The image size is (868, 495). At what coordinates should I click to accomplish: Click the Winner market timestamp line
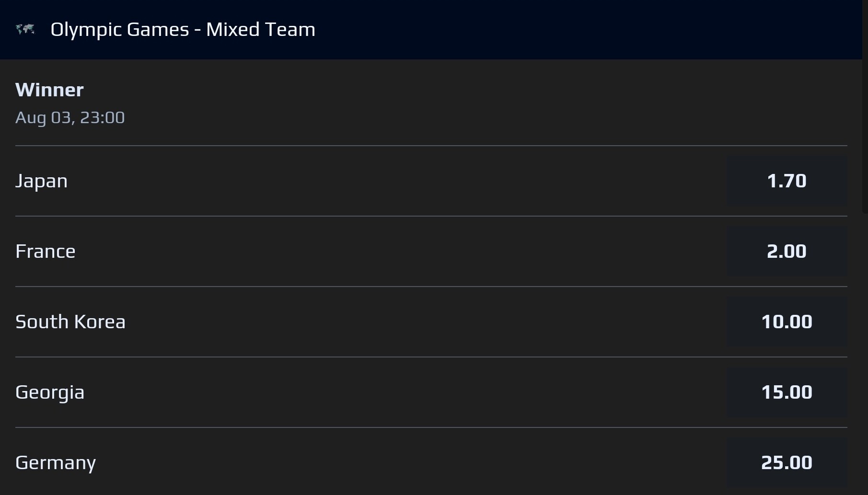click(70, 117)
